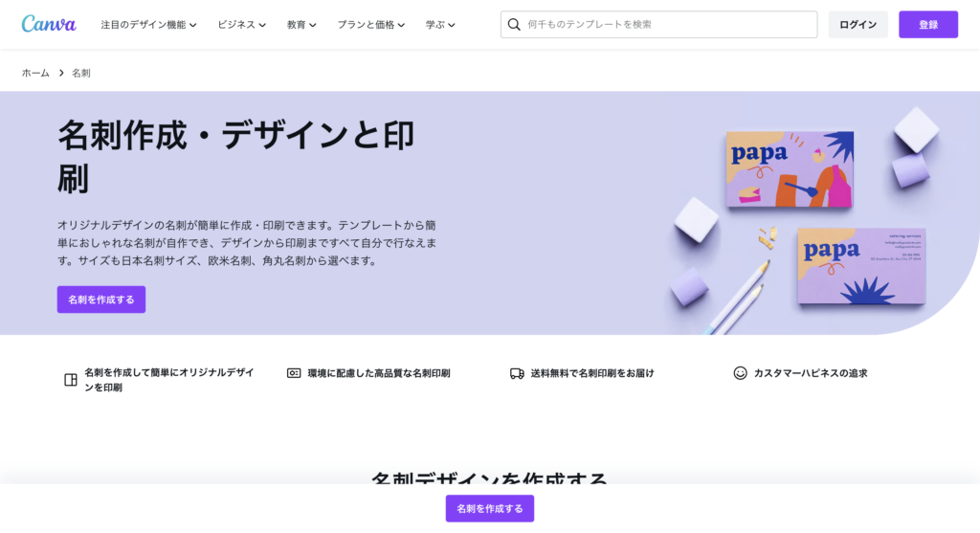Expand the プランと価格 menu
Screen dimensions: 980x533
371,24
